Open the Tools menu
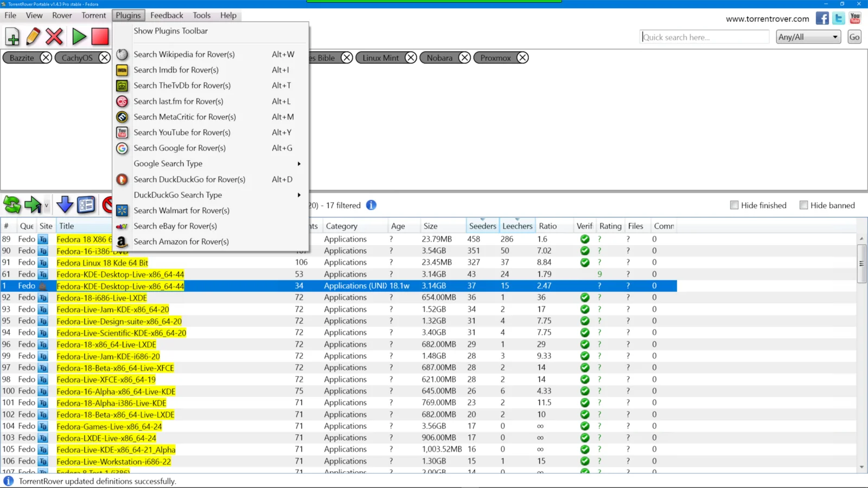This screenshot has width=868, height=488. 201,15
